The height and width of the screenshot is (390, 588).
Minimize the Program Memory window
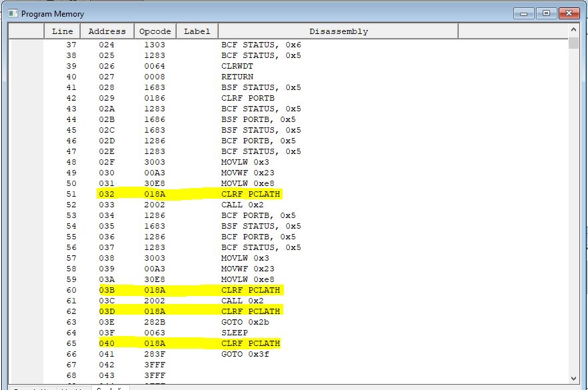coord(524,13)
